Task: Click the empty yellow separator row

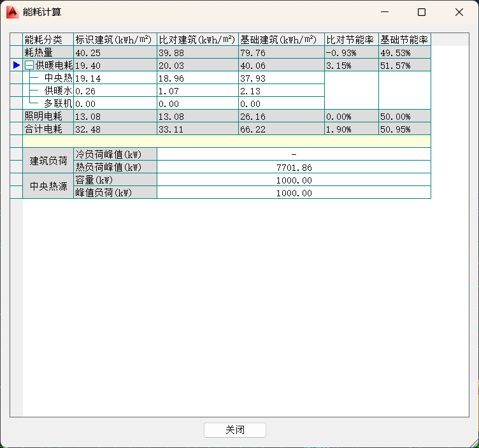Action: [x=226, y=141]
